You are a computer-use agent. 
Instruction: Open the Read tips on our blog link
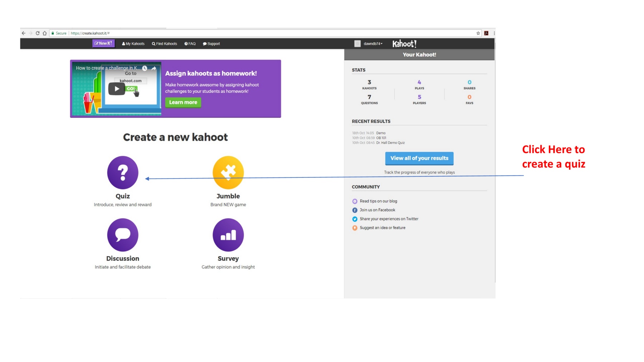[x=378, y=201]
